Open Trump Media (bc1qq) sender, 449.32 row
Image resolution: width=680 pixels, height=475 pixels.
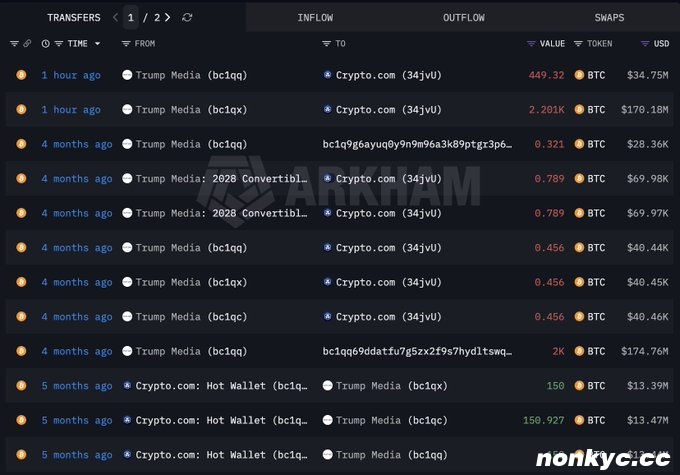[191, 75]
